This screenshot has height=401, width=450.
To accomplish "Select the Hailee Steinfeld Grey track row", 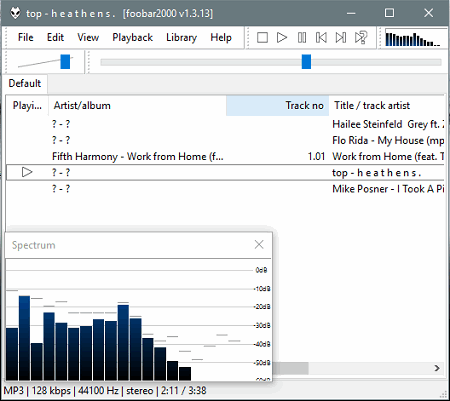I will coord(225,124).
